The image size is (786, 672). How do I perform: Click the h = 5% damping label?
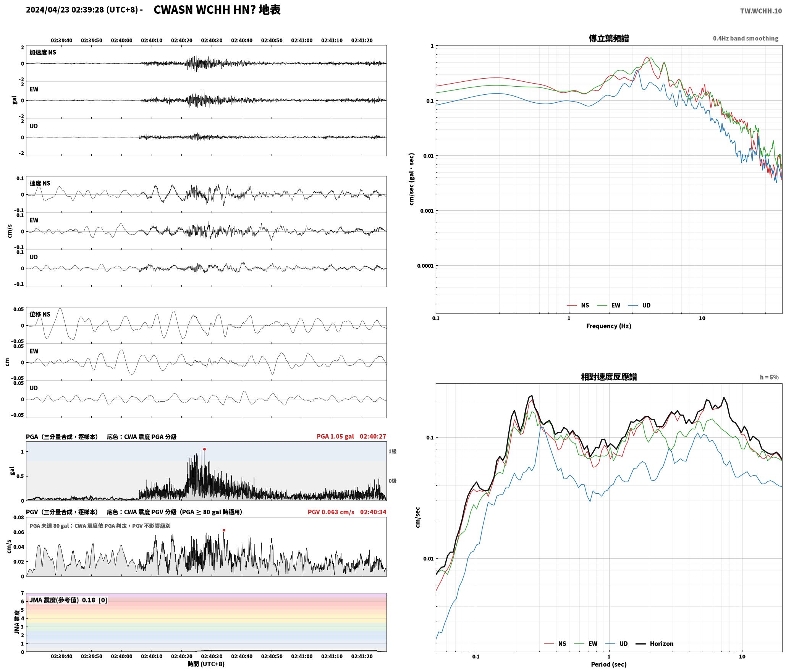click(769, 377)
